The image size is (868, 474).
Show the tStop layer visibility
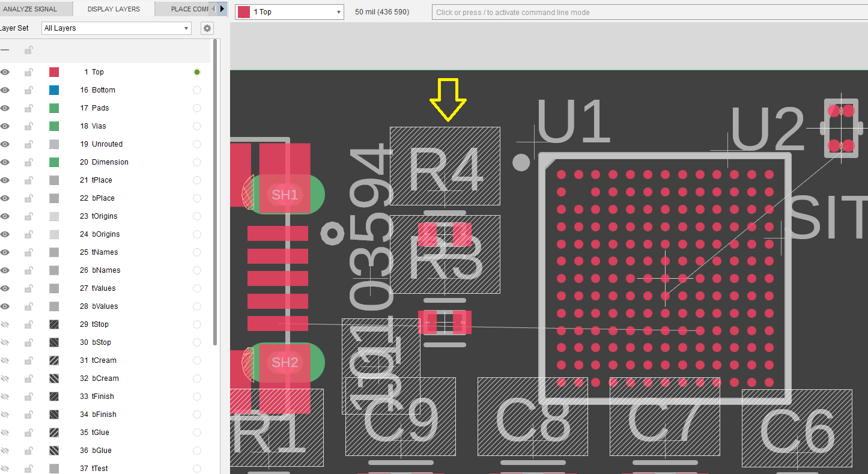(5, 324)
